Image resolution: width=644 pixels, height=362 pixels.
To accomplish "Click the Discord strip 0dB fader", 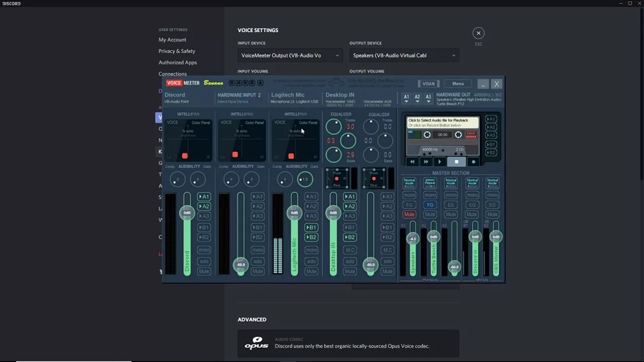I will point(187,213).
